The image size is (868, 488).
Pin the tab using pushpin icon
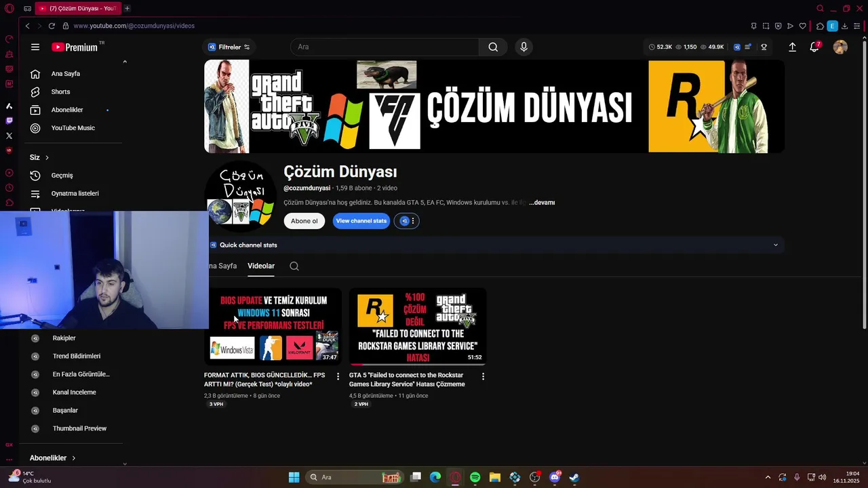tap(753, 26)
